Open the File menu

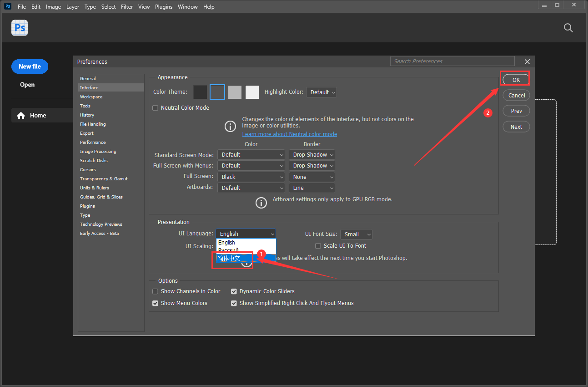[22, 7]
